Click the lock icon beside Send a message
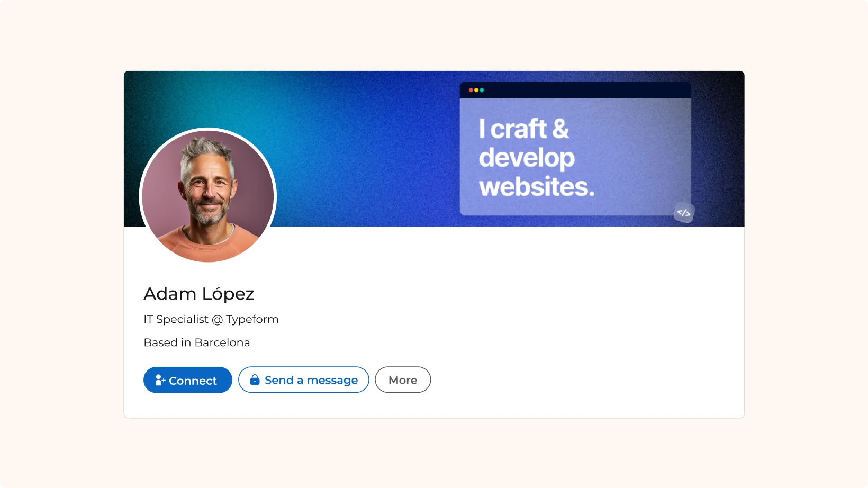Image resolution: width=868 pixels, height=488 pixels. (x=255, y=380)
